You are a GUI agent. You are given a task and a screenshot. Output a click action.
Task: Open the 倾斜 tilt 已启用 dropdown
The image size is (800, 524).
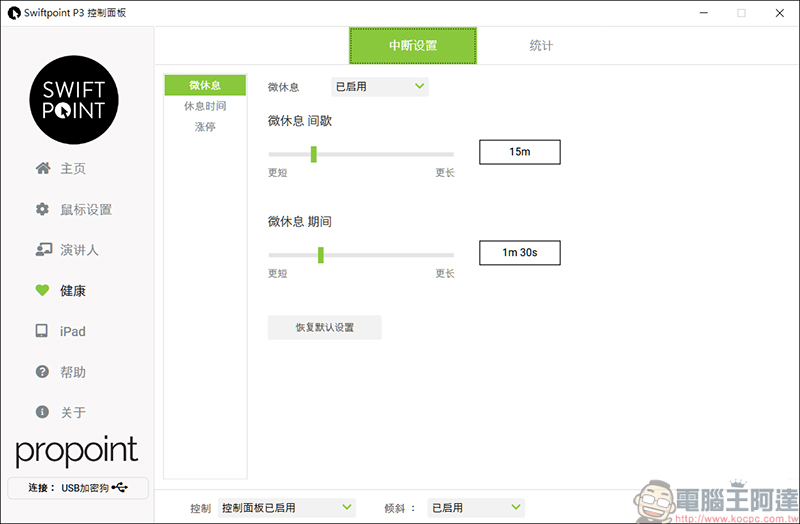(x=476, y=508)
